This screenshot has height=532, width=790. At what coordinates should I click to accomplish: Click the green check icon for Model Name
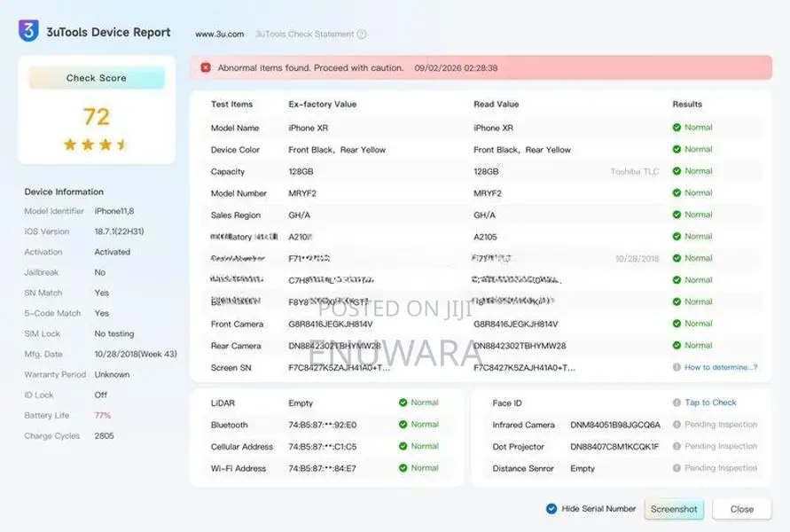(677, 128)
